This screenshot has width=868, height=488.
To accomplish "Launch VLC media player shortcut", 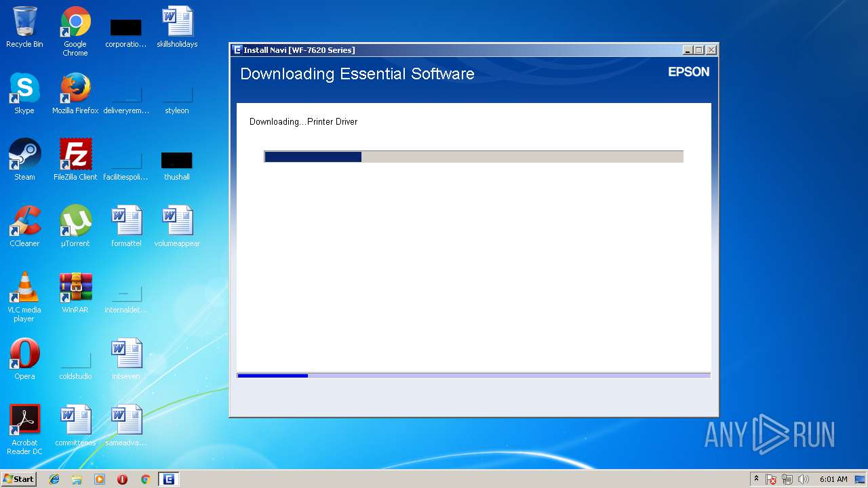I will 24,297.
